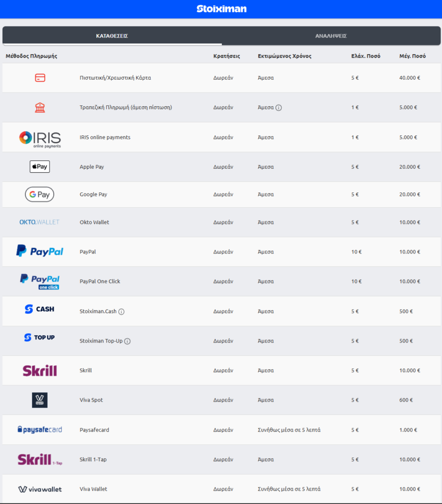Switch to the ΑΝΑΛΗΨΕΙΣ tab
The image size is (442, 504).
click(331, 36)
